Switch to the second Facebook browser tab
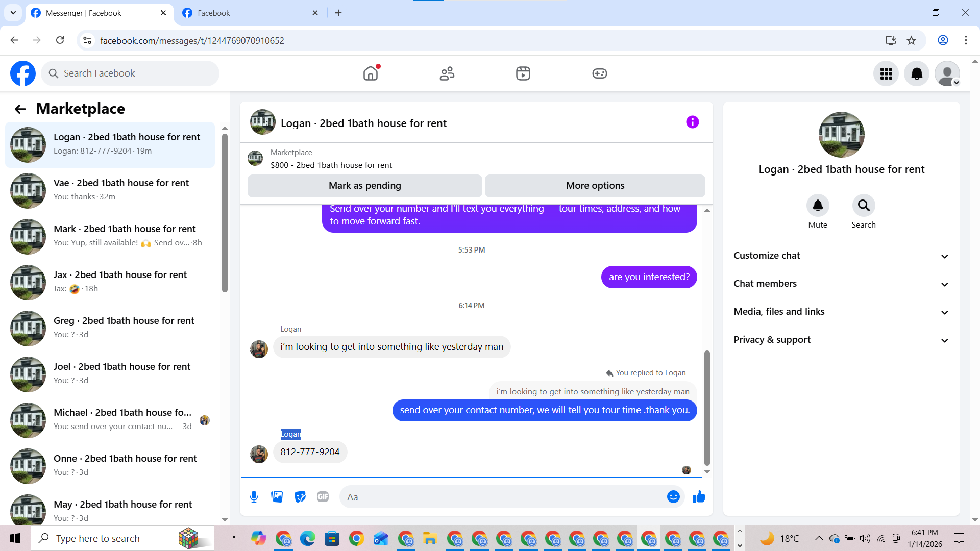Viewport: 980px width, 551px height. [x=249, y=13]
